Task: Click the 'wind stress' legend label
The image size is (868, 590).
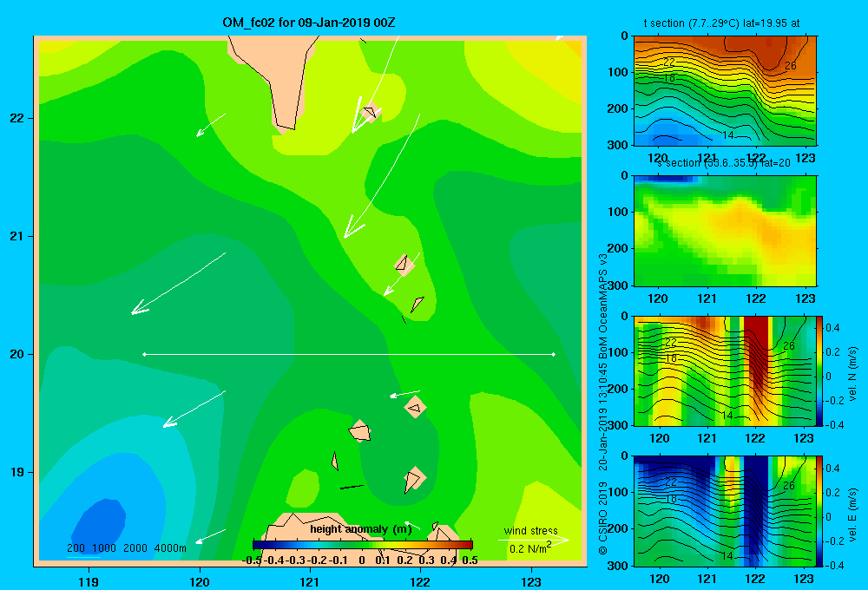Action: click(x=531, y=530)
